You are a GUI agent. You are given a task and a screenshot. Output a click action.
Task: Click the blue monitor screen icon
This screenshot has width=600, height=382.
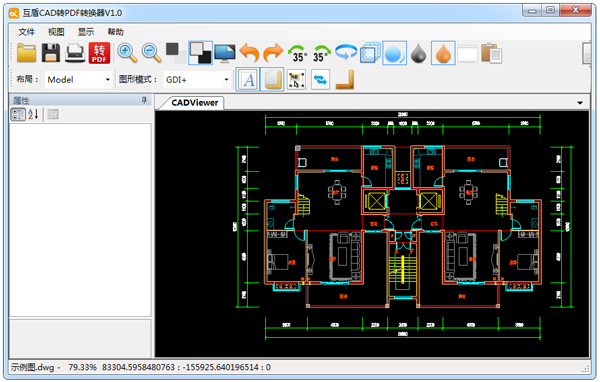coord(225,53)
